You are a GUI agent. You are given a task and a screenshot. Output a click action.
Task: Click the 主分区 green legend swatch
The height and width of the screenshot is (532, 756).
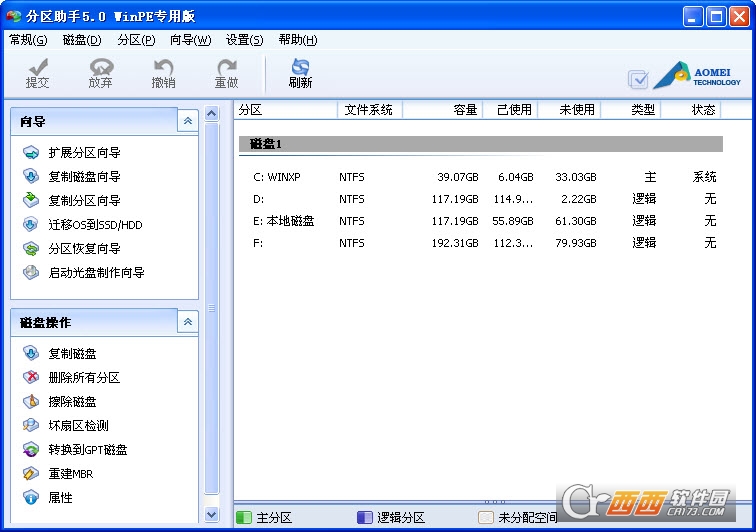[244, 518]
